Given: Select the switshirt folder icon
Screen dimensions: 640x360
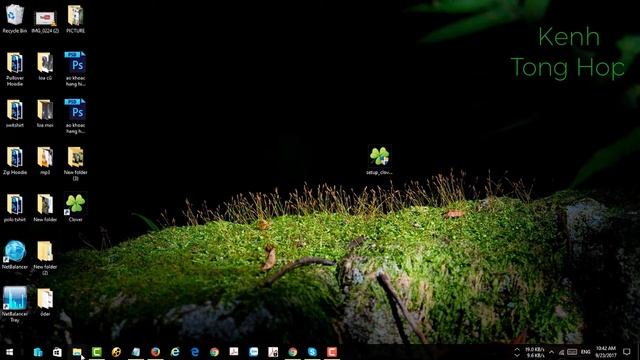Looking at the screenshot, I should [x=15, y=113].
